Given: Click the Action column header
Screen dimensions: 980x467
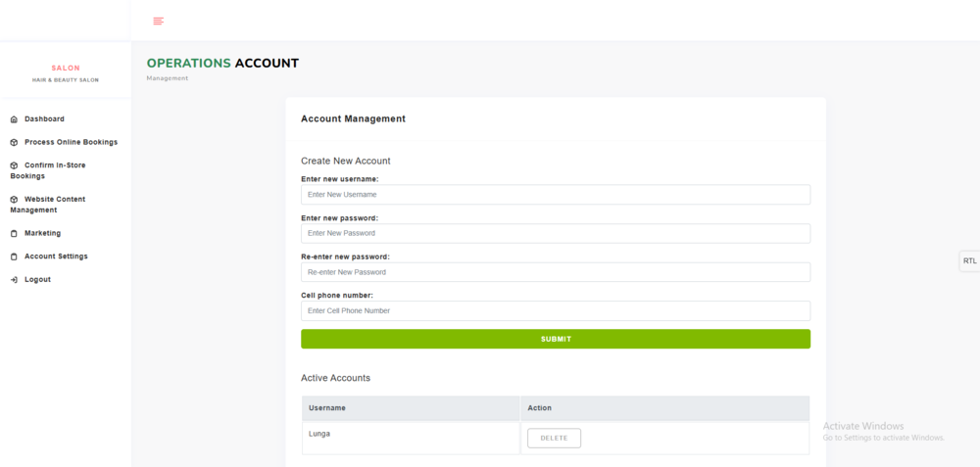Looking at the screenshot, I should click(540, 408).
